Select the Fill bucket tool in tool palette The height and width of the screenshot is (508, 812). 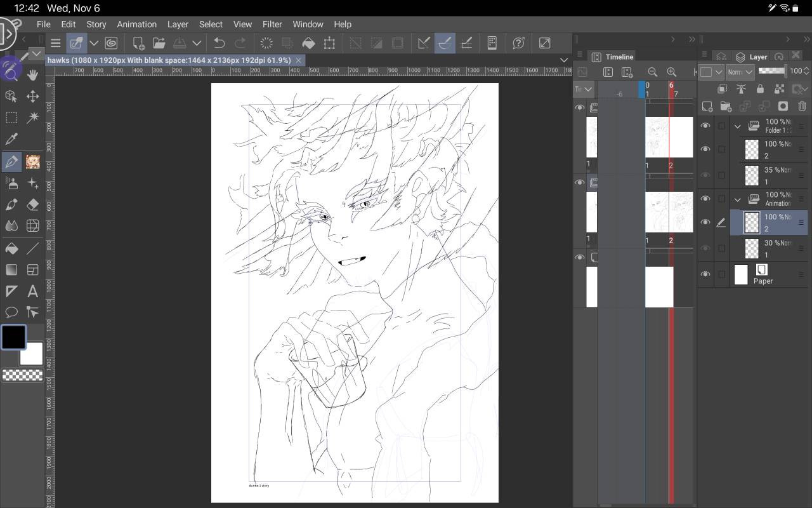[x=11, y=248]
